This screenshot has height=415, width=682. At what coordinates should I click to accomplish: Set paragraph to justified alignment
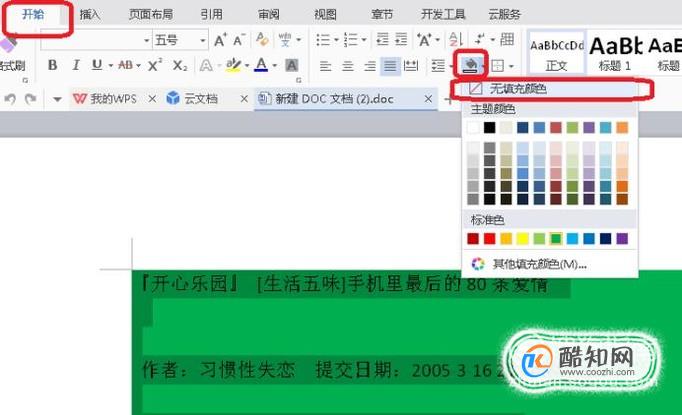(x=390, y=66)
